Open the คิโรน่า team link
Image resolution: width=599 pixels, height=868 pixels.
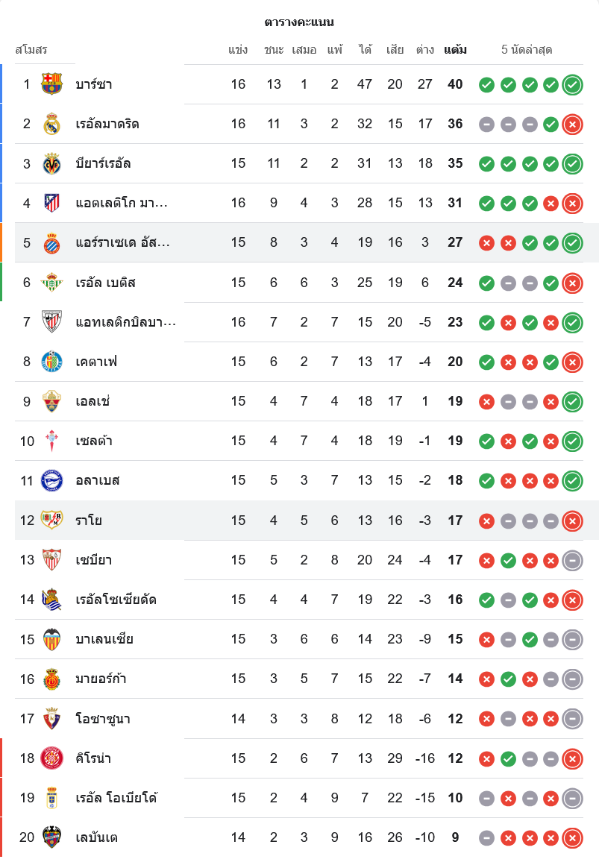pyautogui.click(x=93, y=758)
